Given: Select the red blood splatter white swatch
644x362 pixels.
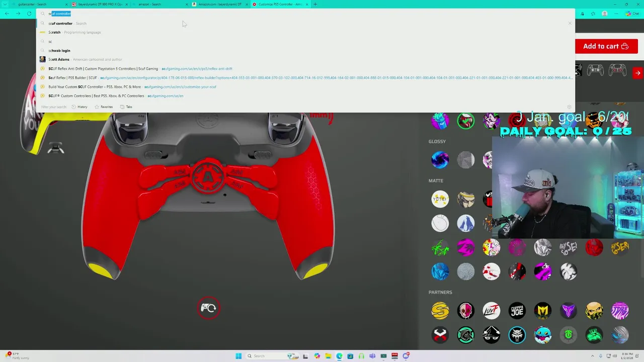Looking at the screenshot, I should coord(491,271).
